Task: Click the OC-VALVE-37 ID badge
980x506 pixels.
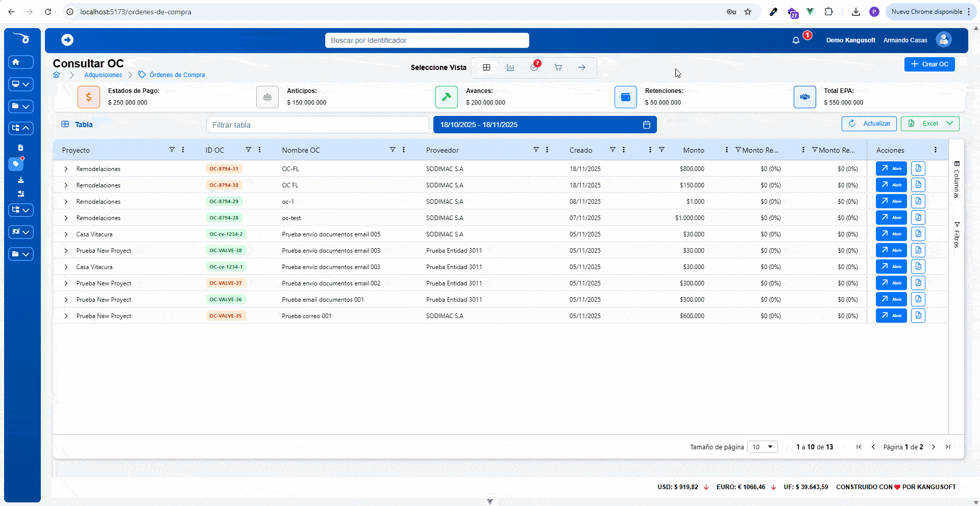Action: pyautogui.click(x=226, y=283)
